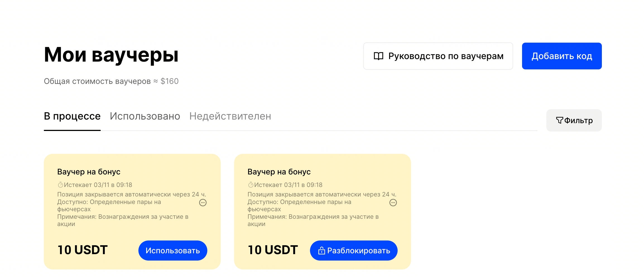Viewport: 644px width, 277px height.
Task: Click the book icon in voucher guide button
Action: pos(378,56)
